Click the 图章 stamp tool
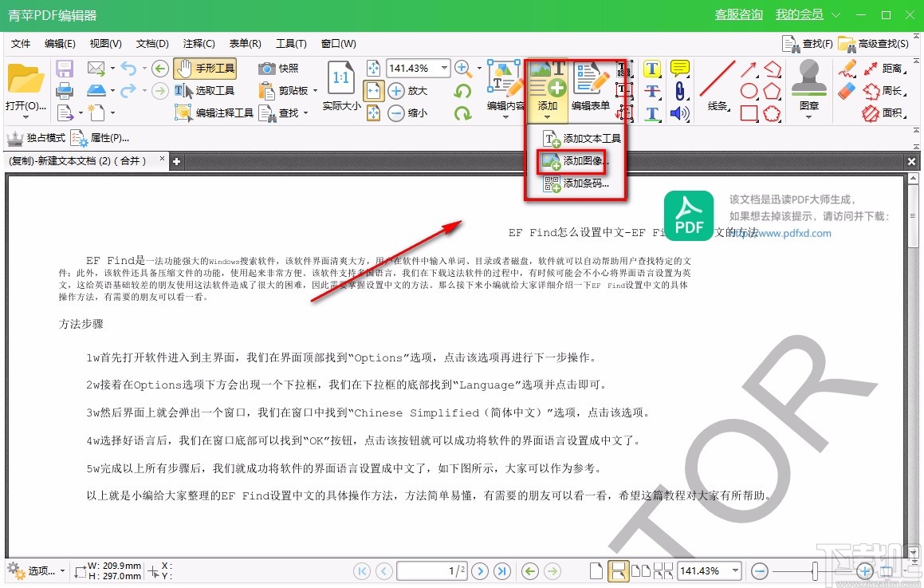The width and height of the screenshot is (924, 588). point(809,85)
